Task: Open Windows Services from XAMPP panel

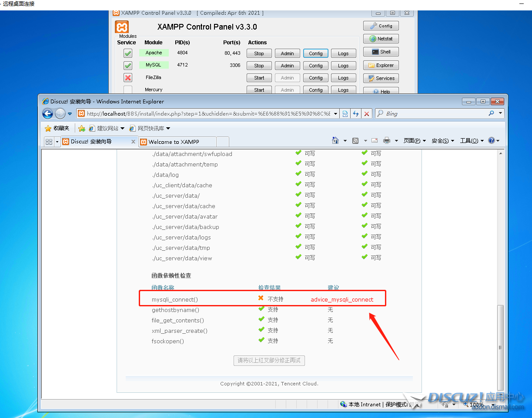Action: point(381,79)
